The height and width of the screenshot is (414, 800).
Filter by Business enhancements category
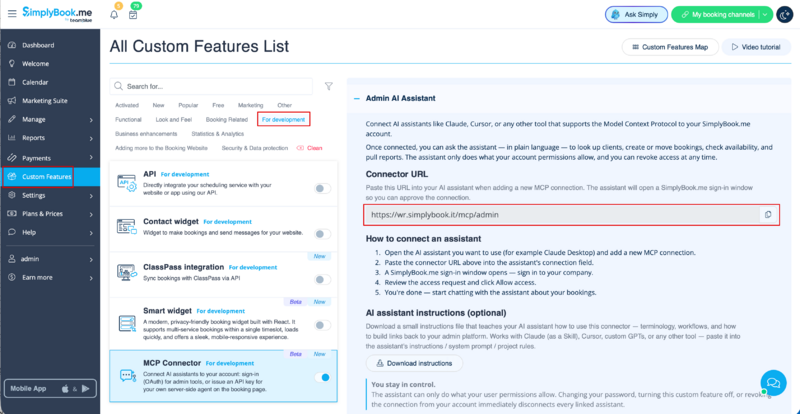(146, 134)
